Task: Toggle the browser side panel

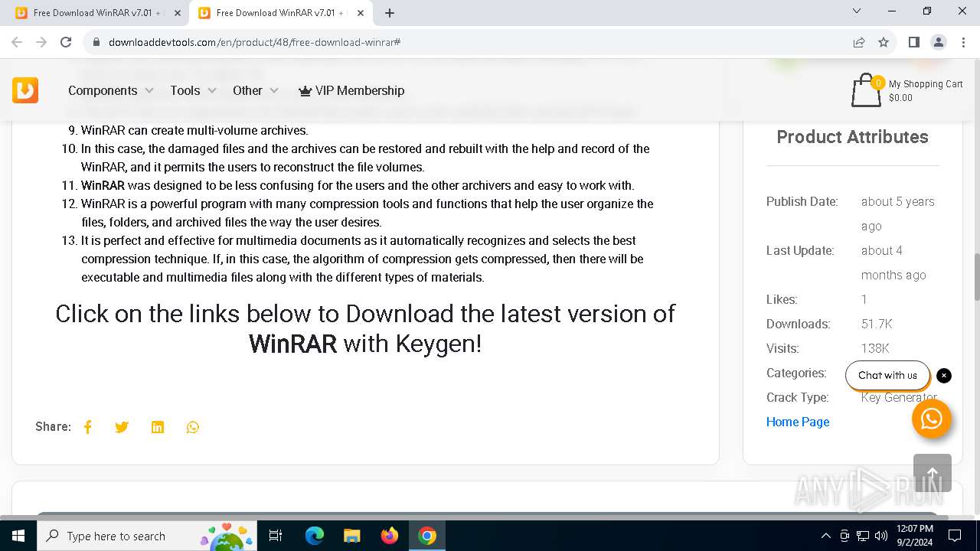Action: [914, 42]
